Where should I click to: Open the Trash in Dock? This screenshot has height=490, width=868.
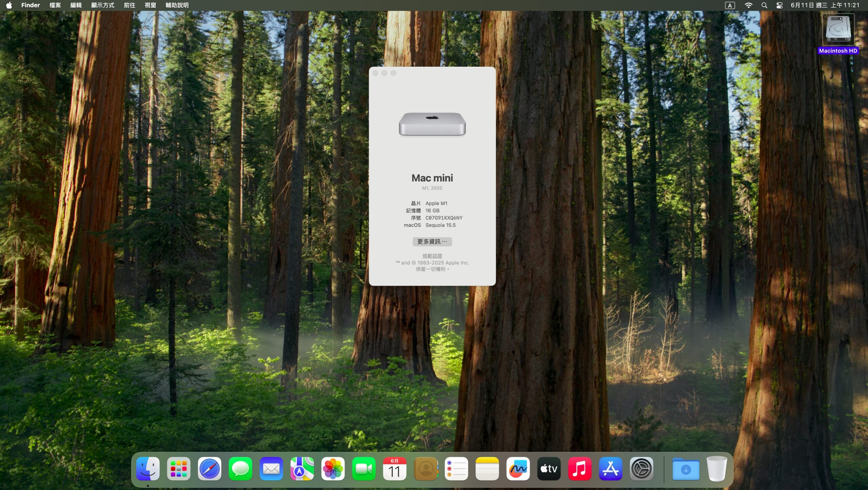click(717, 469)
